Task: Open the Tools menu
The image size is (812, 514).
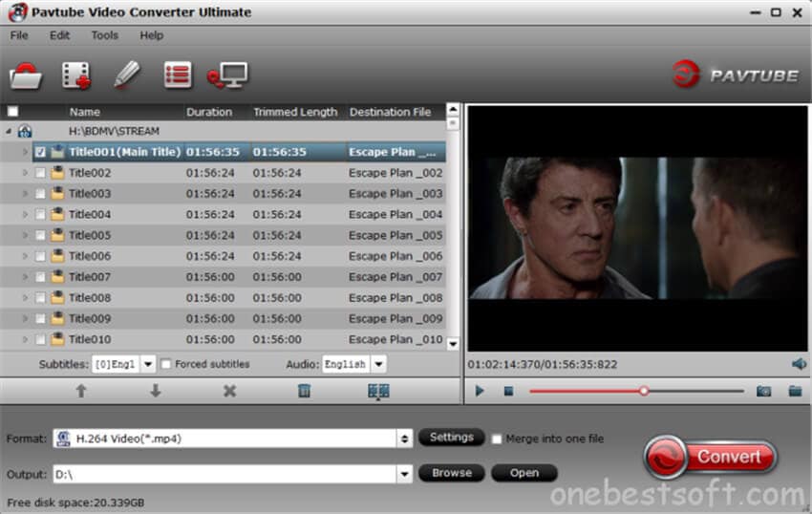Action: [x=105, y=35]
